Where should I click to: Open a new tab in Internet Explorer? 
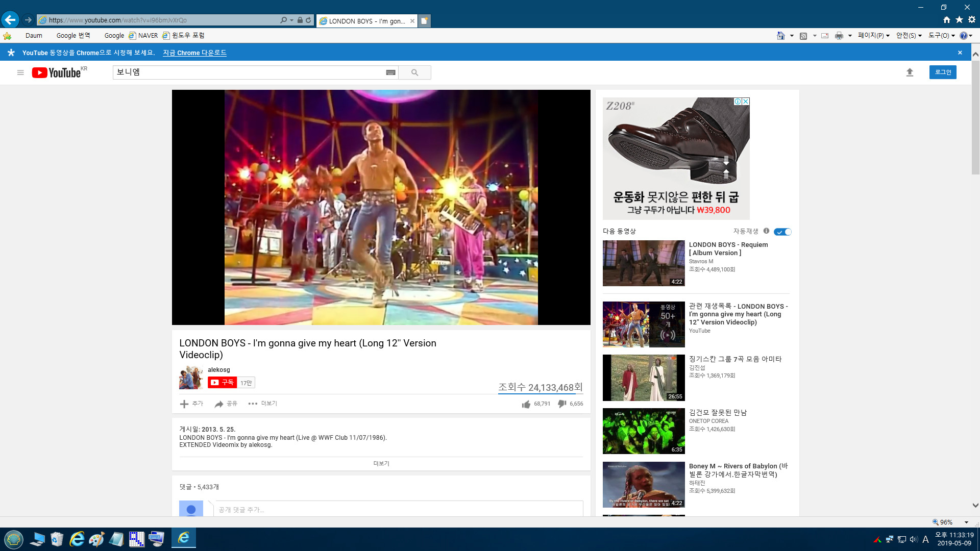click(424, 21)
